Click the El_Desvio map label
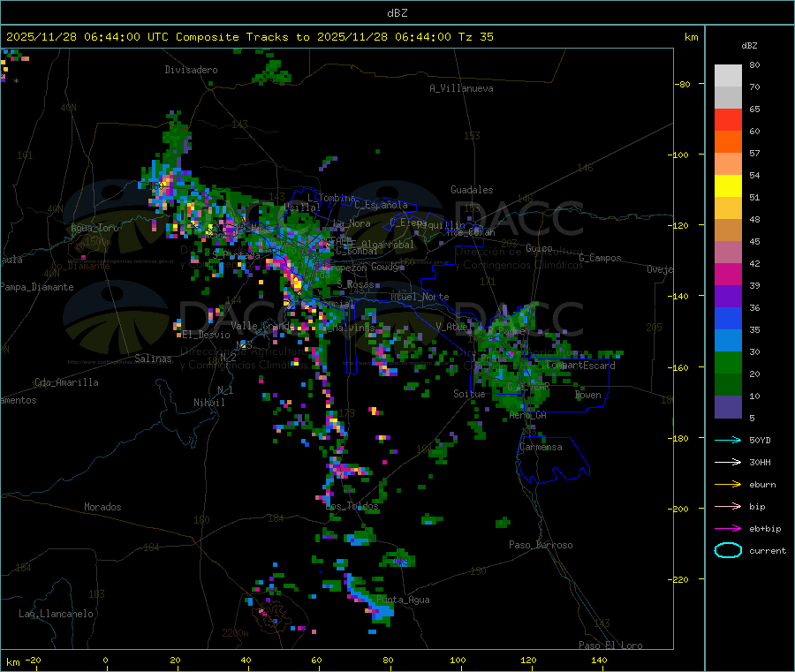 [206, 335]
